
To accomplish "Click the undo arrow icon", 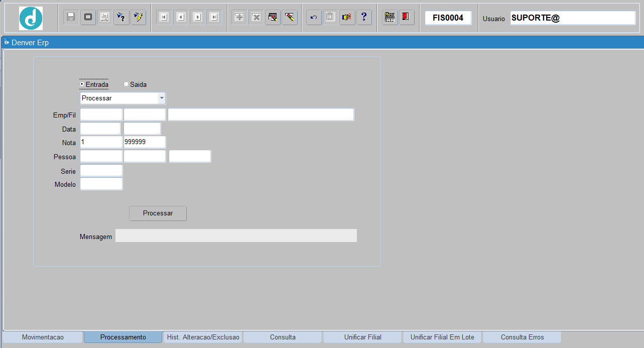I will (314, 17).
